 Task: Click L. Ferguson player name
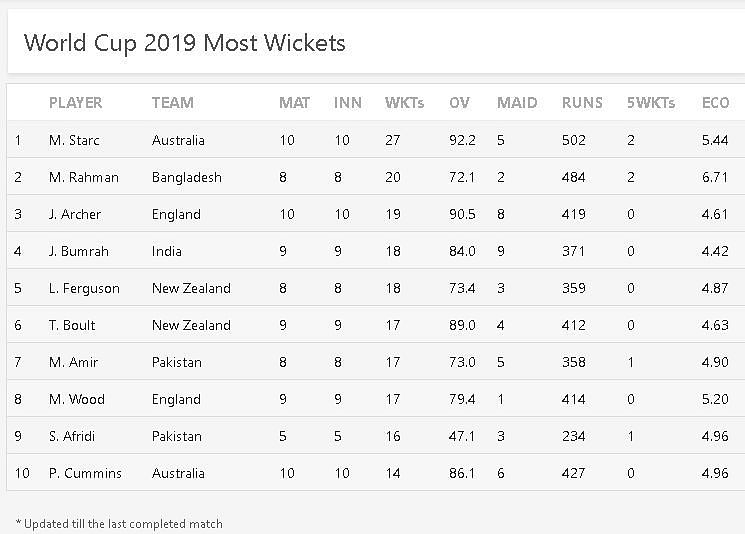84,289
